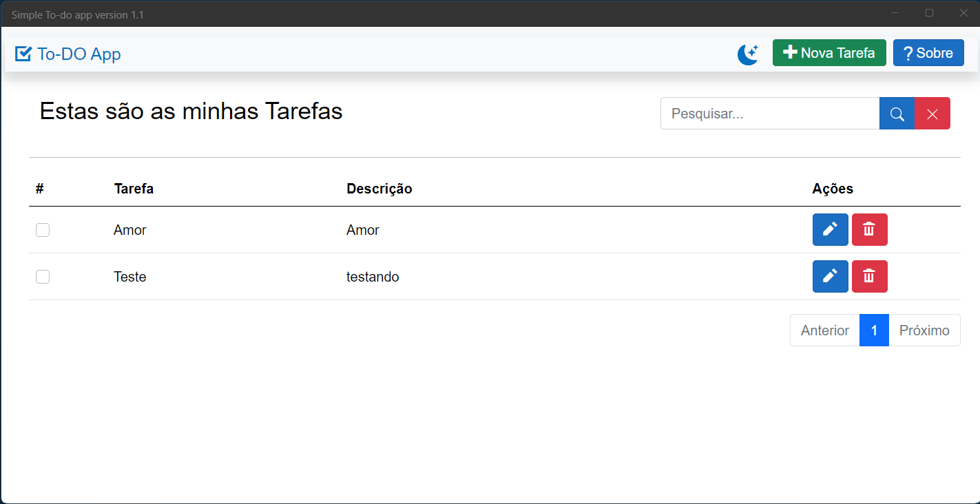Click the Tarefa column header
The height and width of the screenshot is (504, 980).
134,189
